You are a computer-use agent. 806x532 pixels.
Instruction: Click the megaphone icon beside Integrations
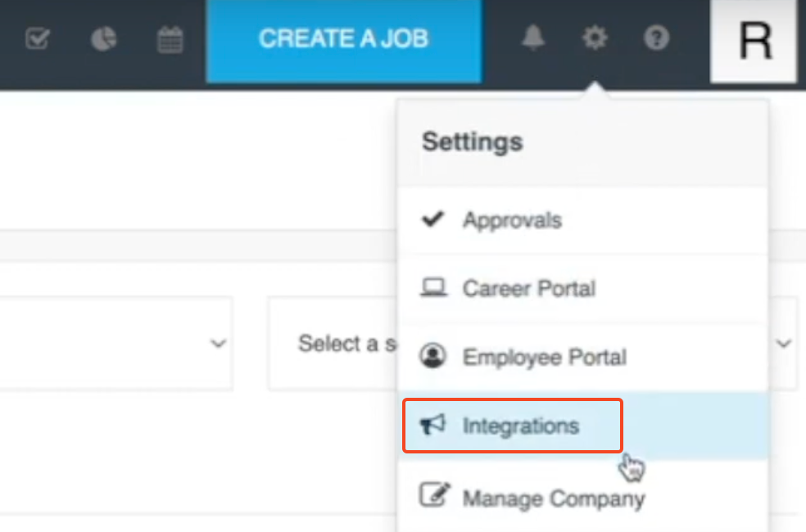[432, 425]
